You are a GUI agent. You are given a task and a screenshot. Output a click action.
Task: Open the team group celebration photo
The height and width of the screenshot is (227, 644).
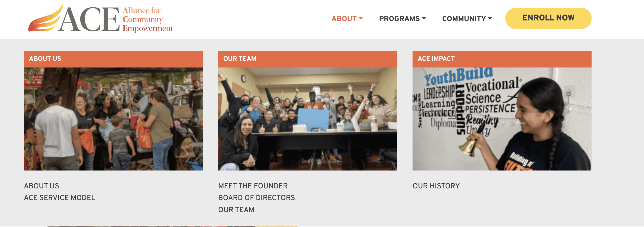click(308, 119)
